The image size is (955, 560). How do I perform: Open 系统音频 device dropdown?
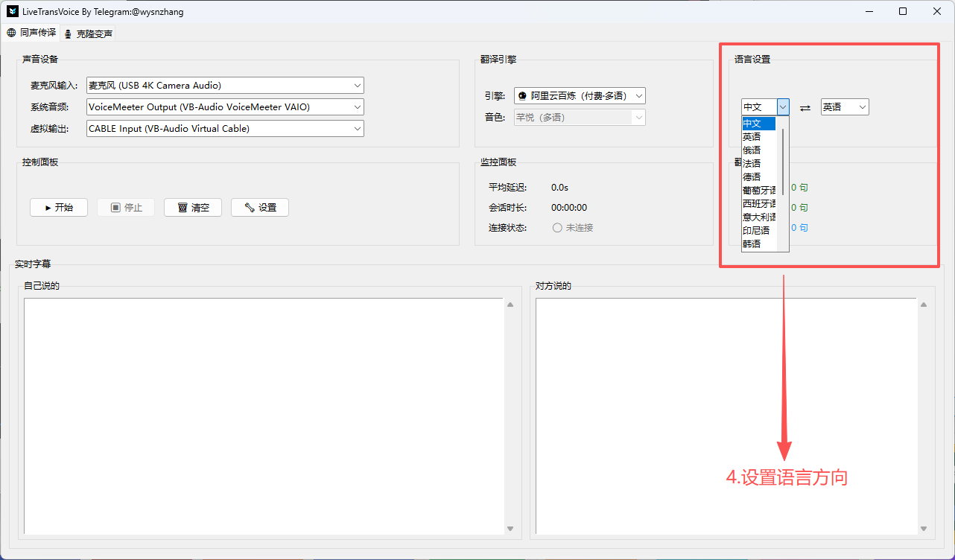point(225,107)
